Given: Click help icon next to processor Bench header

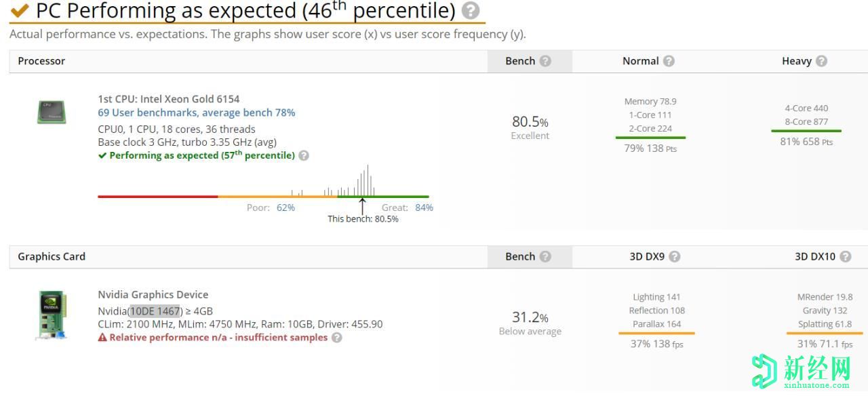Looking at the screenshot, I should click(545, 61).
